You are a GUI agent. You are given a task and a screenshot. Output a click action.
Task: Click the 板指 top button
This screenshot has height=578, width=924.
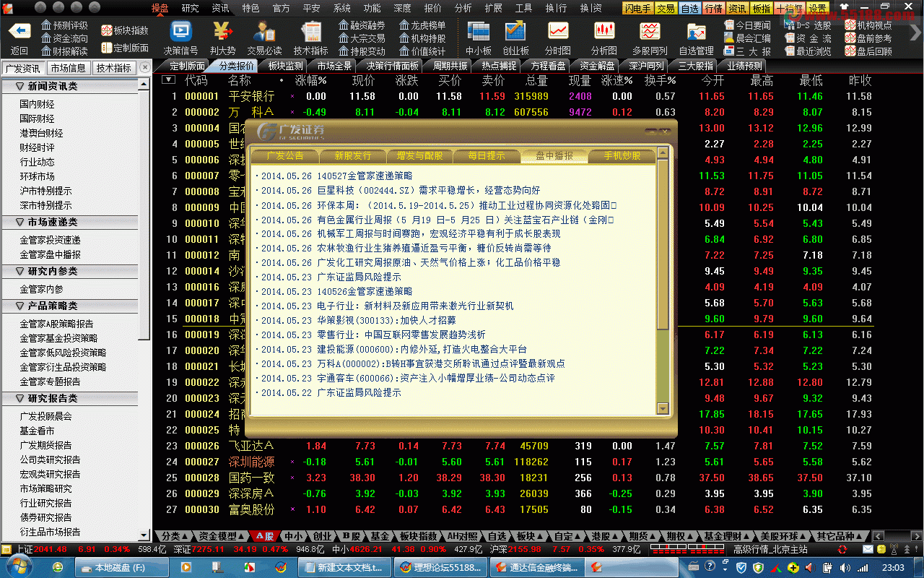(761, 8)
